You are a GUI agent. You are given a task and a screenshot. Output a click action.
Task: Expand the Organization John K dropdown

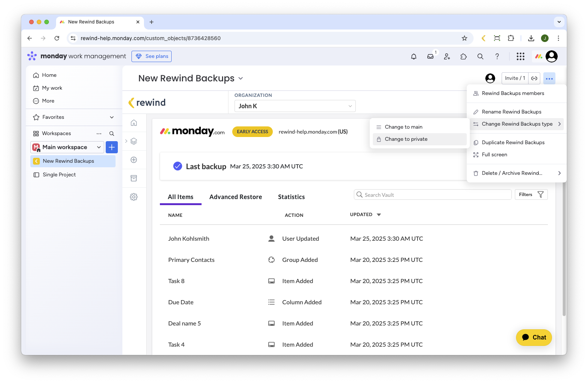point(295,106)
